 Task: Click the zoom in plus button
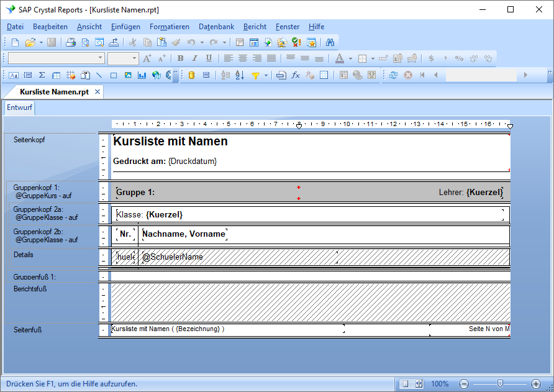[535, 384]
